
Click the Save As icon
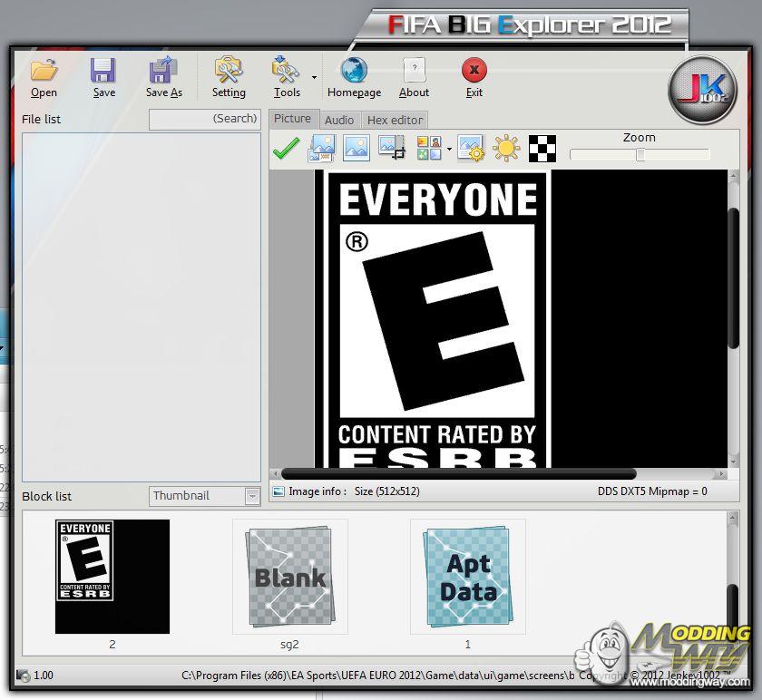point(163,71)
